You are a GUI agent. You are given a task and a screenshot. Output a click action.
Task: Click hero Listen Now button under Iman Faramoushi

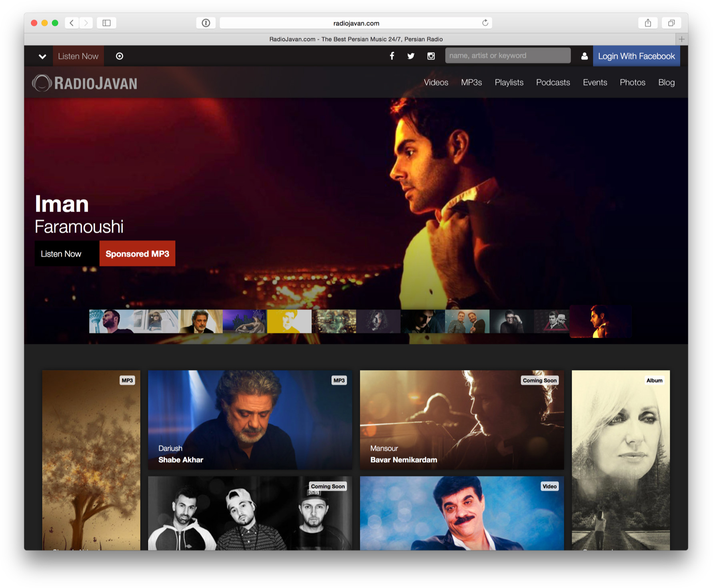point(67,254)
